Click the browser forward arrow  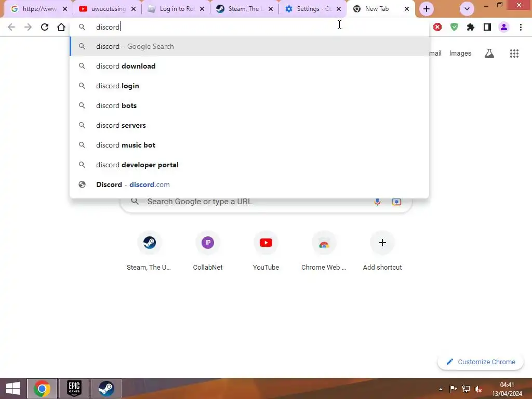[28, 27]
